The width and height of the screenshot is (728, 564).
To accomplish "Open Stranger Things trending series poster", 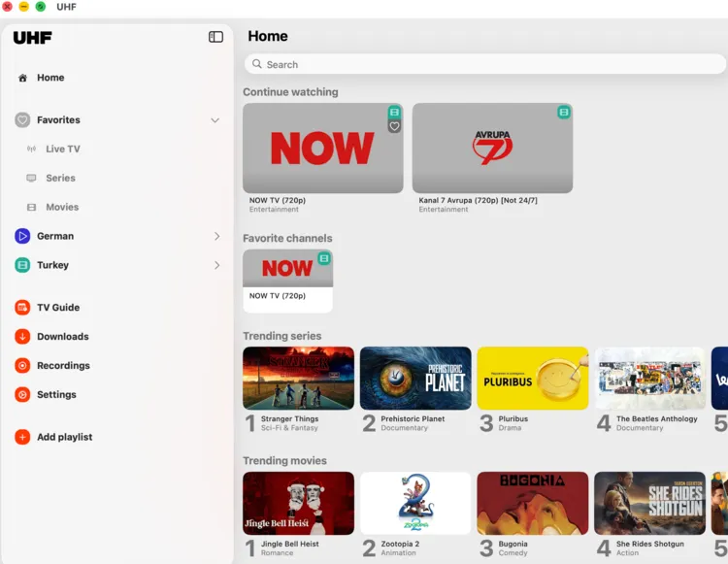I will point(299,378).
